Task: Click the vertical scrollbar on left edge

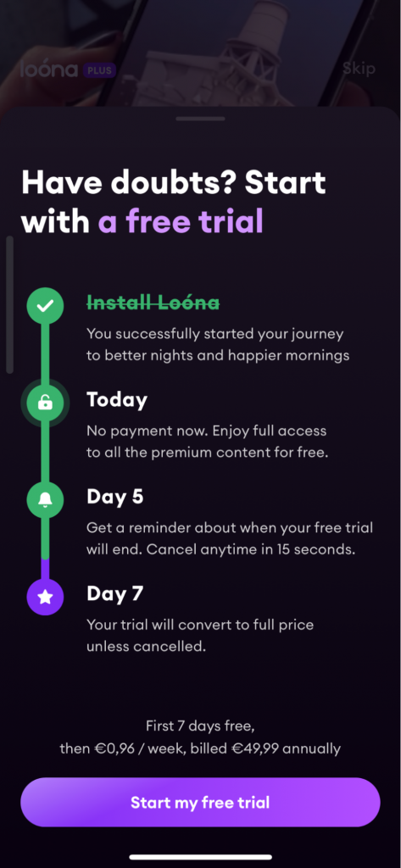Action: (9, 305)
